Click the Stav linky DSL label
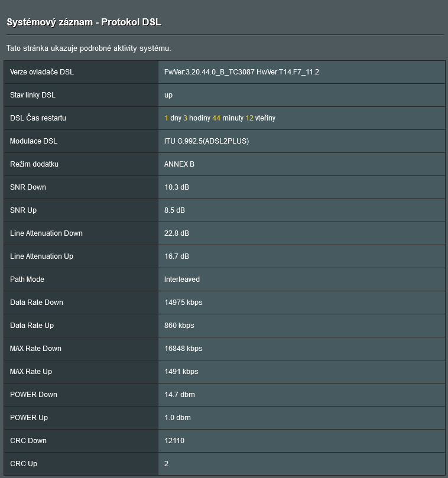 pyautogui.click(x=33, y=95)
